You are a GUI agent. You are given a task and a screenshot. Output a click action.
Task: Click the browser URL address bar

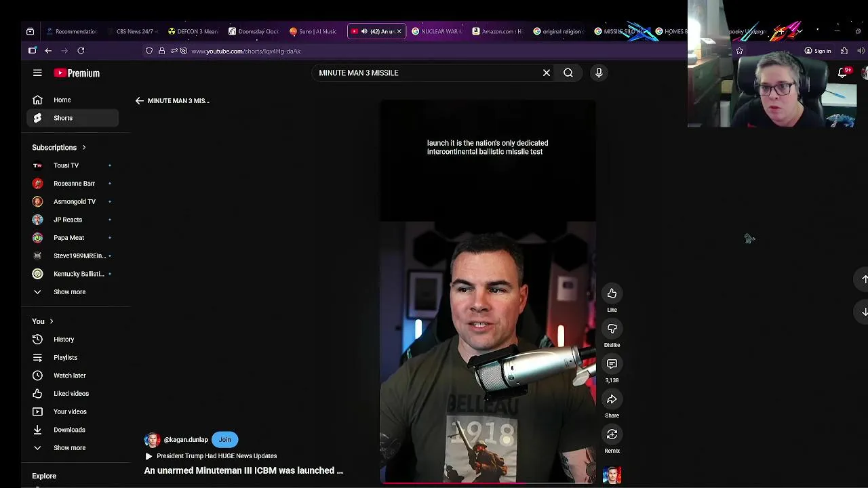(434, 51)
